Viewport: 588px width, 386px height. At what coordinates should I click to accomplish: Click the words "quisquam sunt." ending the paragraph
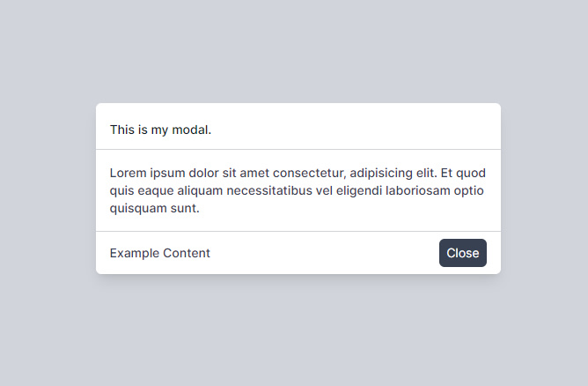155,210
